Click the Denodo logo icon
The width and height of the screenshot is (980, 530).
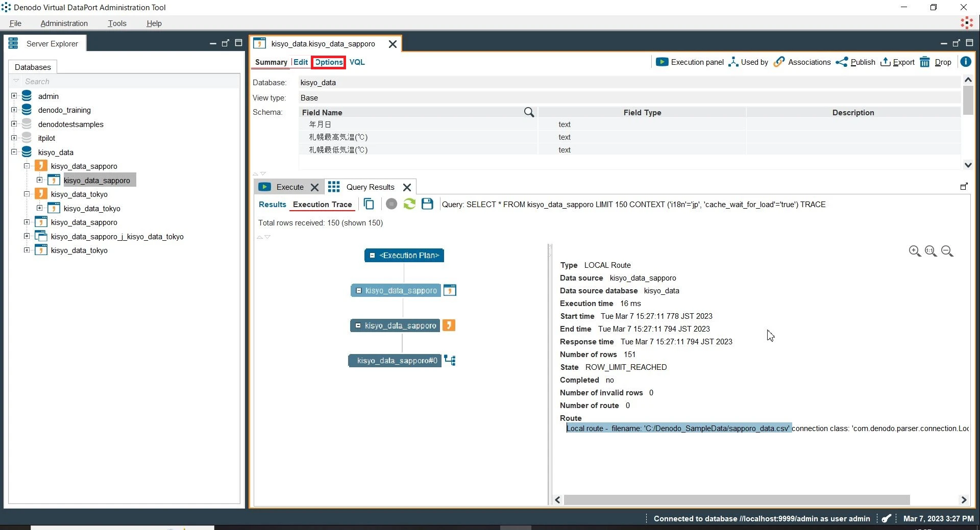(967, 23)
